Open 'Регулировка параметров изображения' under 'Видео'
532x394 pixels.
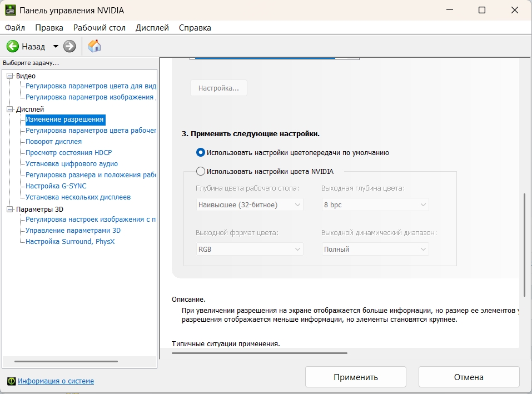coord(91,97)
